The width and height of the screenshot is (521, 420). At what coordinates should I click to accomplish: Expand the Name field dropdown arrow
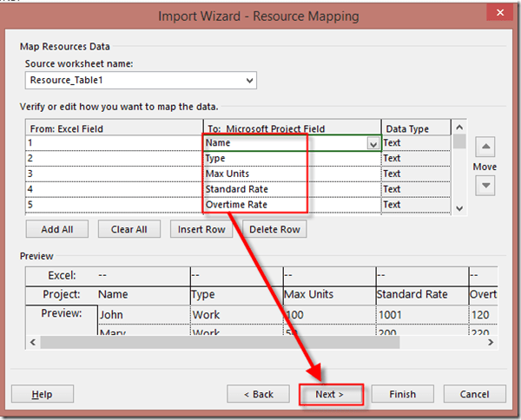pos(373,144)
